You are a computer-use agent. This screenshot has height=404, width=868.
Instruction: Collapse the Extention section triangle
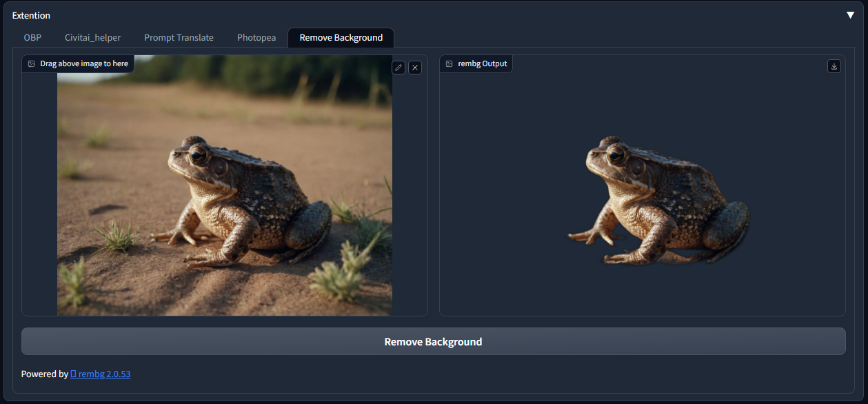pos(850,15)
